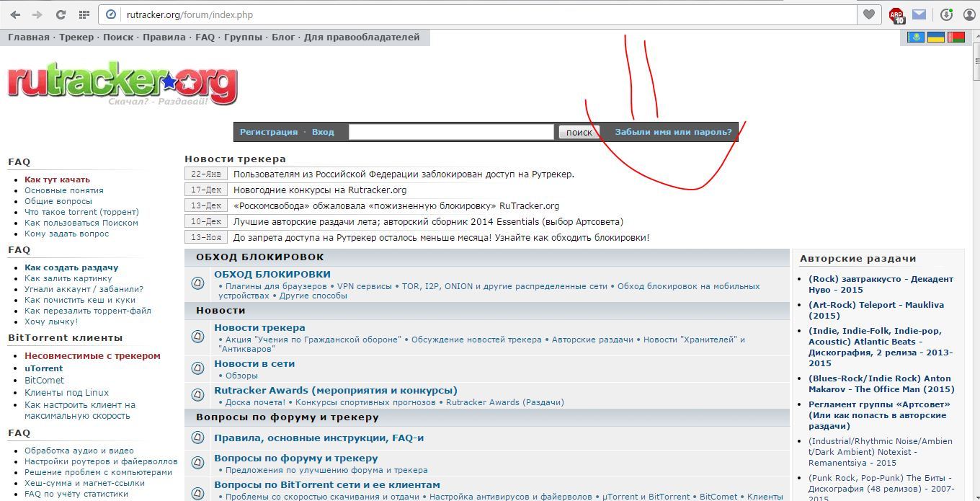Click the icon beside the Вопросы по форуму и трекеру link
The height and width of the screenshot is (501, 980).
click(x=198, y=463)
